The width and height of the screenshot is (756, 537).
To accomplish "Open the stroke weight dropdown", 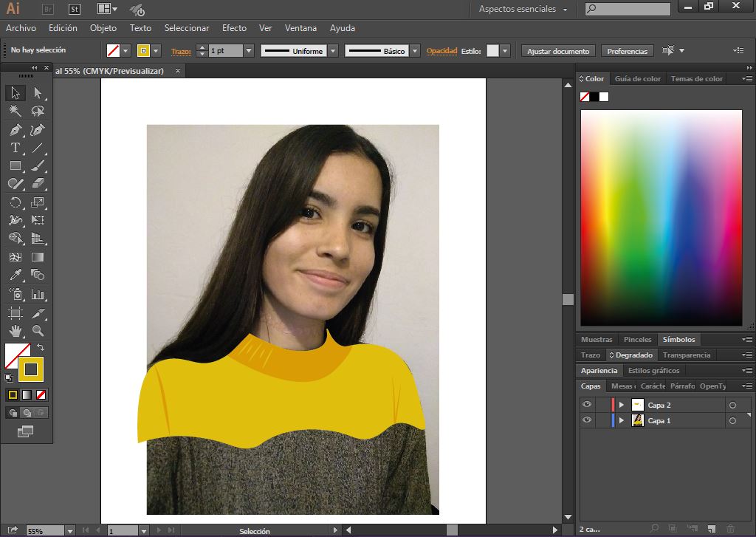I will [249, 51].
